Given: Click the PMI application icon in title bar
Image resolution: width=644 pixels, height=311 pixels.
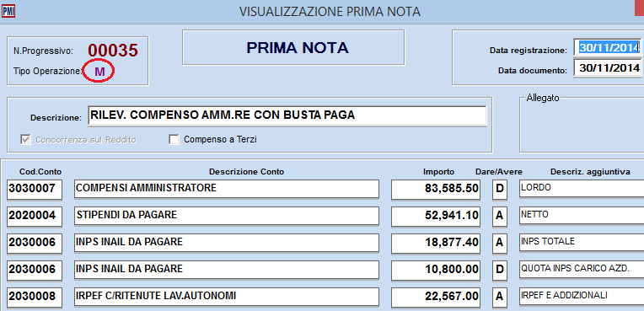Looking at the screenshot, I should [8, 11].
